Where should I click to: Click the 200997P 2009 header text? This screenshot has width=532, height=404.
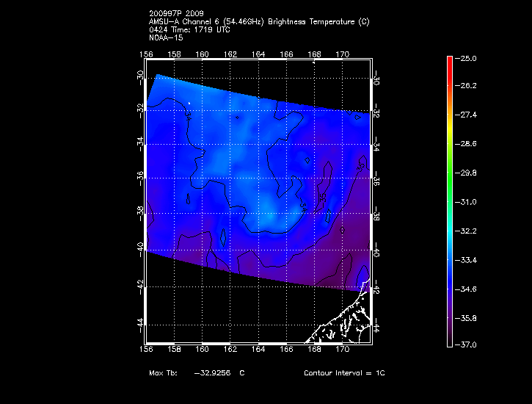click(178, 14)
